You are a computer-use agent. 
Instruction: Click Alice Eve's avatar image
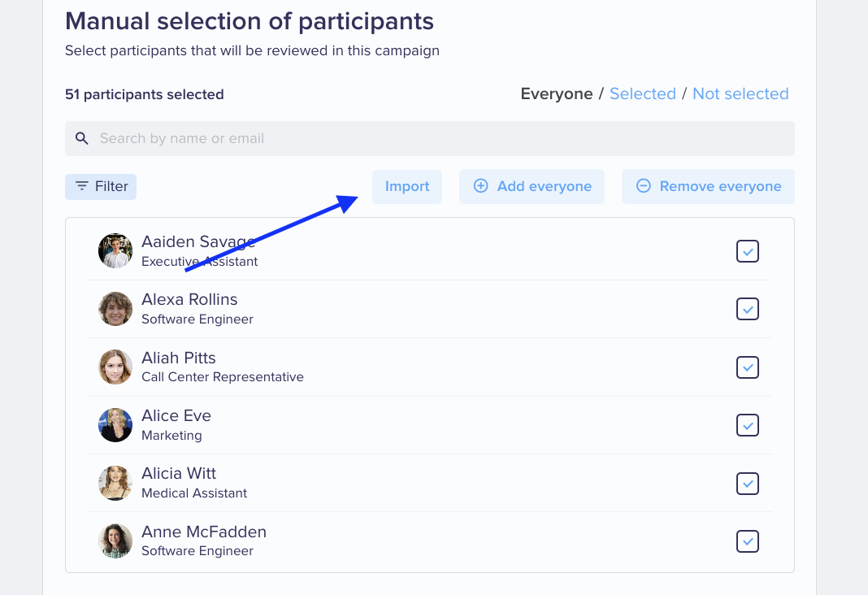point(115,425)
